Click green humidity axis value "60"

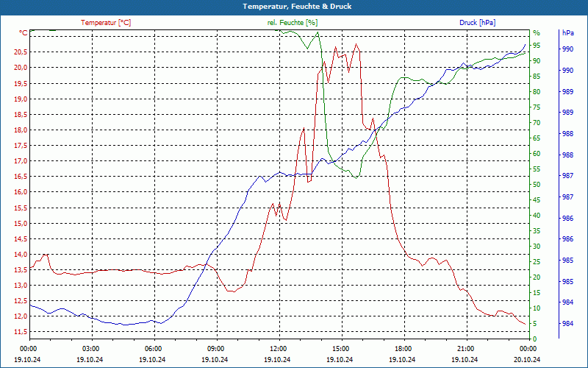537,154
